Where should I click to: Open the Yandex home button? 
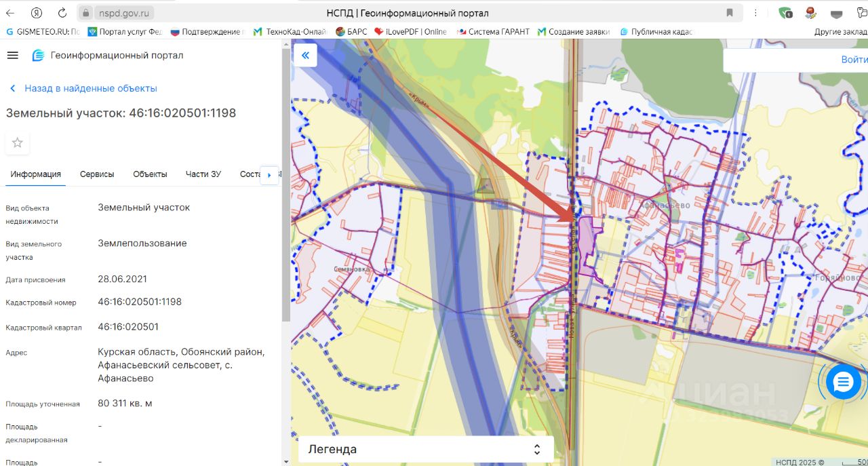[37, 13]
